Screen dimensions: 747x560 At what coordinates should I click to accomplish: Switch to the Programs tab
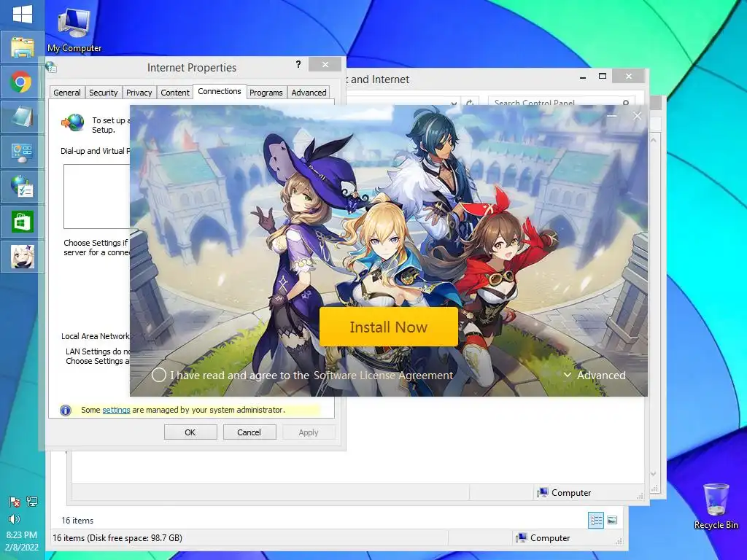(x=266, y=93)
